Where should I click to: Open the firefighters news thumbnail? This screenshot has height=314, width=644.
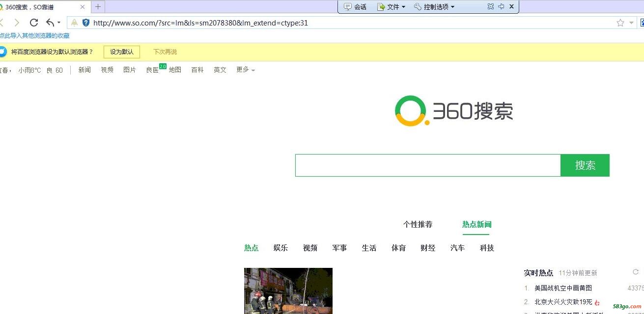coord(288,291)
